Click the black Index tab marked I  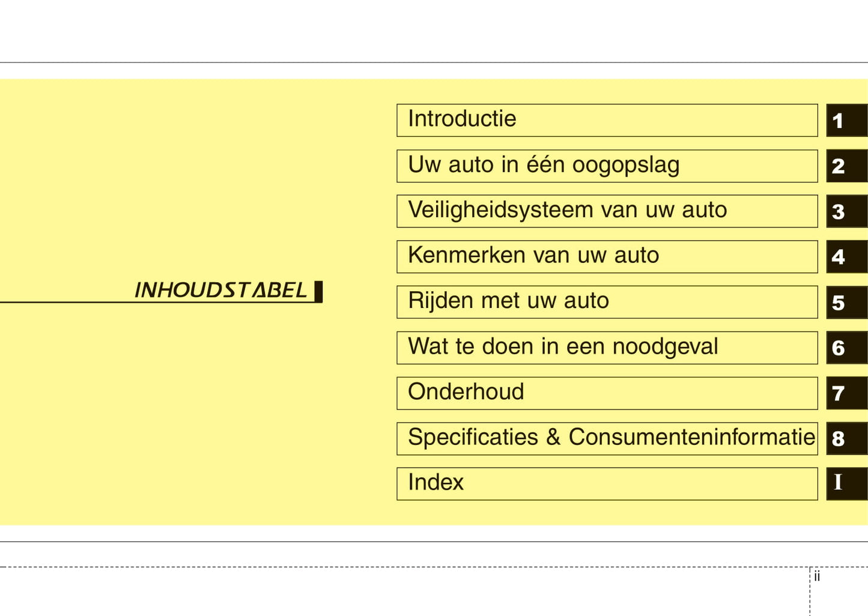point(846,484)
